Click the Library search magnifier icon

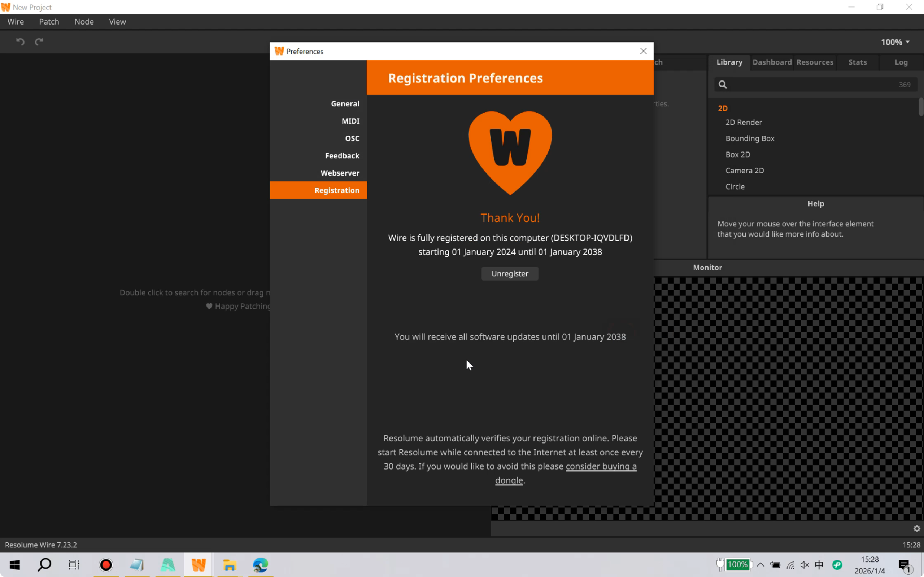[722, 85]
